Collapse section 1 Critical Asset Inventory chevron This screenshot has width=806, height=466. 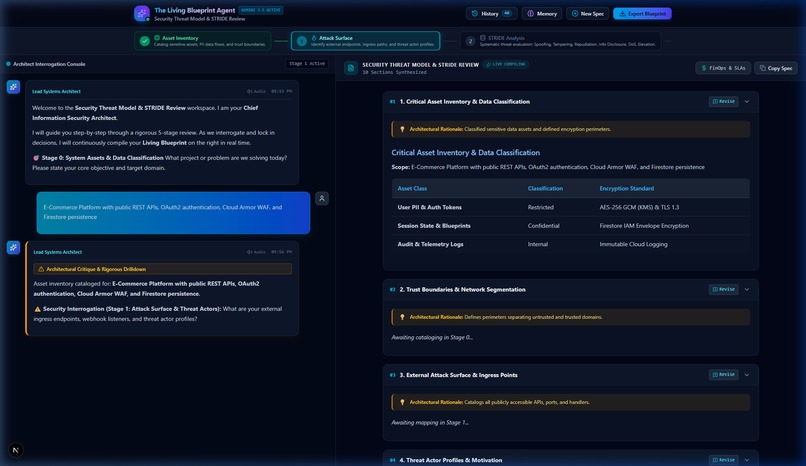(x=747, y=102)
